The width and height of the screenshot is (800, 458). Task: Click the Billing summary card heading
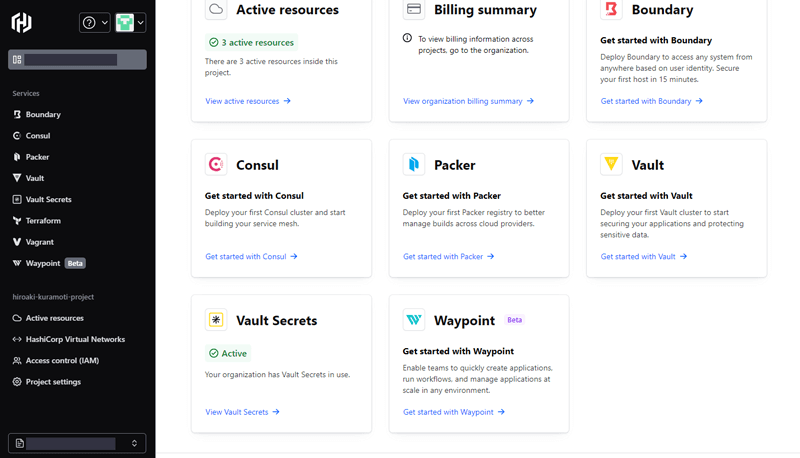[485, 10]
